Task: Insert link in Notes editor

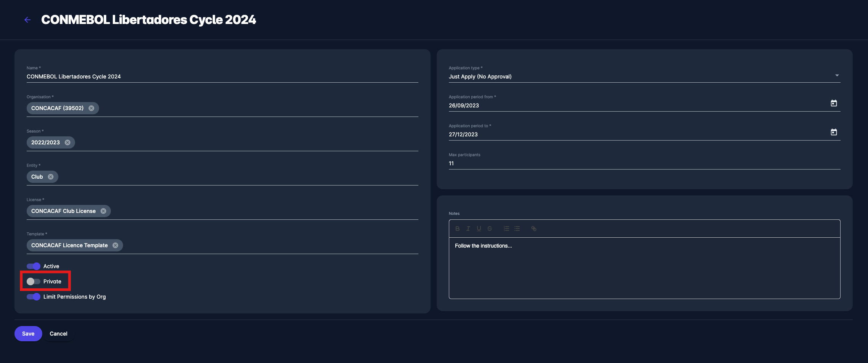Action: click(534, 229)
